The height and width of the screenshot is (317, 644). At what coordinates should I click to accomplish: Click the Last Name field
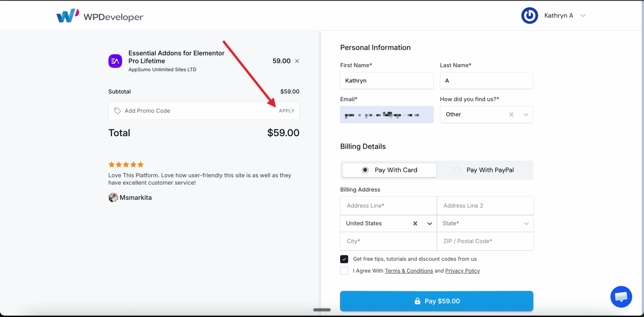click(487, 81)
